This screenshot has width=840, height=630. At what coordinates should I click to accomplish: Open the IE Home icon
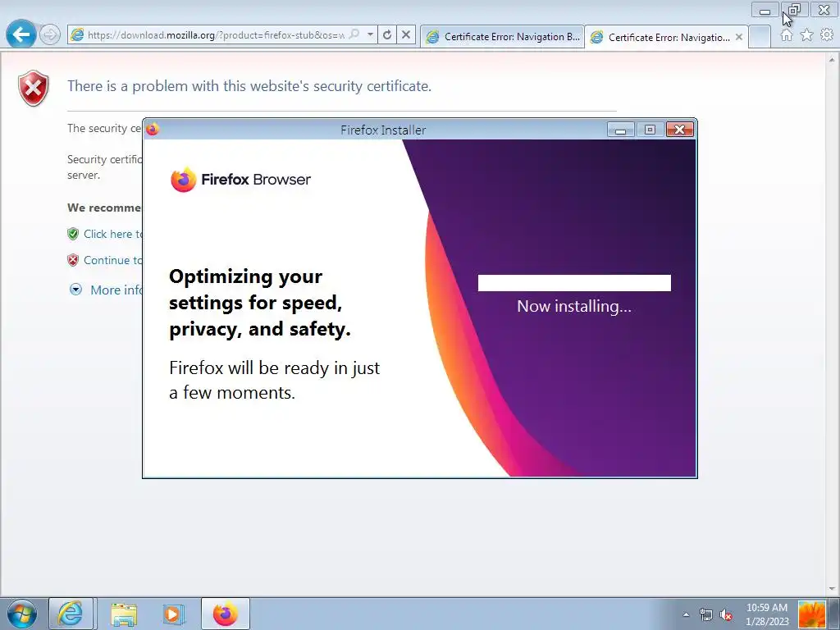(786, 35)
